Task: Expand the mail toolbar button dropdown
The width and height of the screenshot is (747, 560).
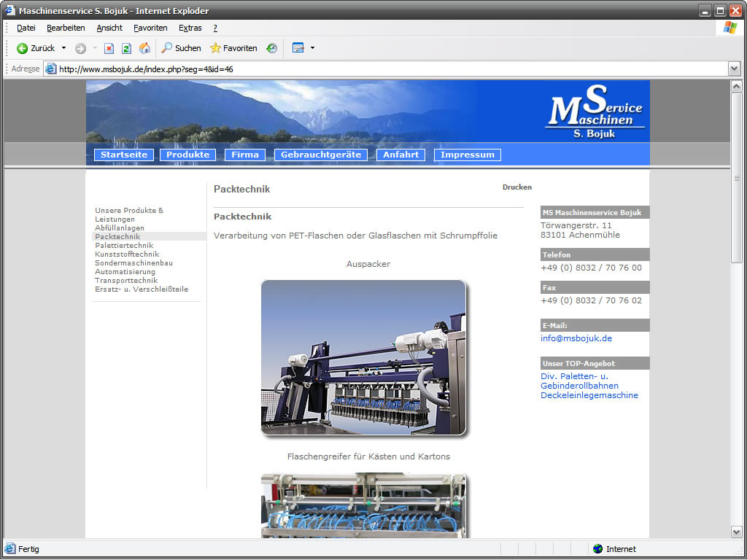Action: (x=312, y=48)
